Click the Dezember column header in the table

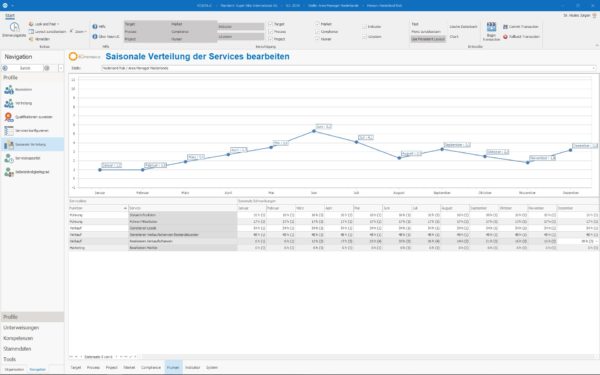(578, 208)
